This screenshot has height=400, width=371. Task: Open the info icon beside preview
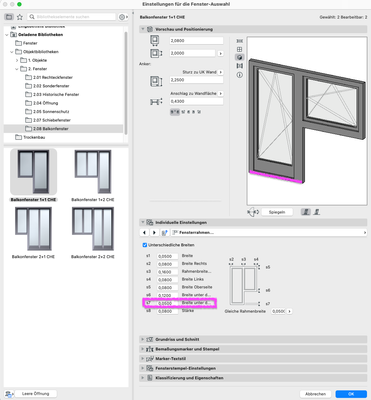pyautogui.click(x=239, y=75)
